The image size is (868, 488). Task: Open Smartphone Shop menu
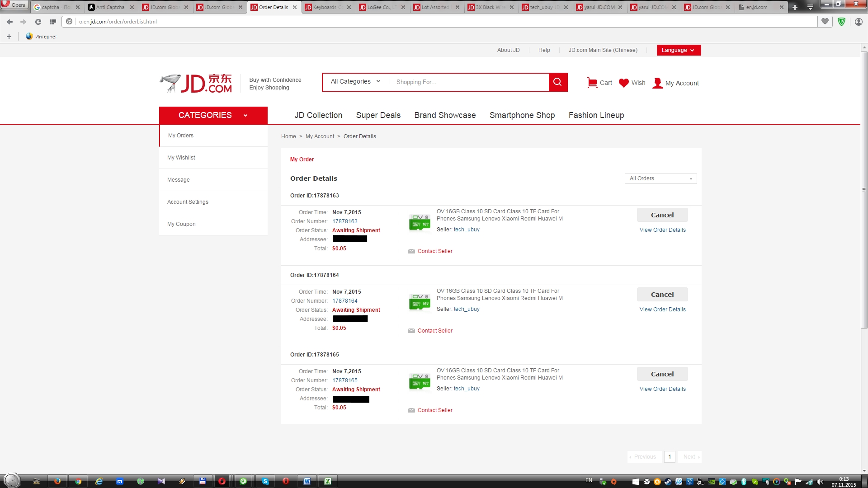(x=522, y=115)
